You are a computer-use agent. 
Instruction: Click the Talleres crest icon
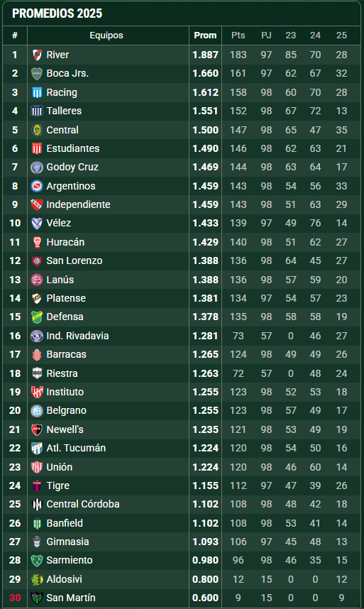coord(37,111)
